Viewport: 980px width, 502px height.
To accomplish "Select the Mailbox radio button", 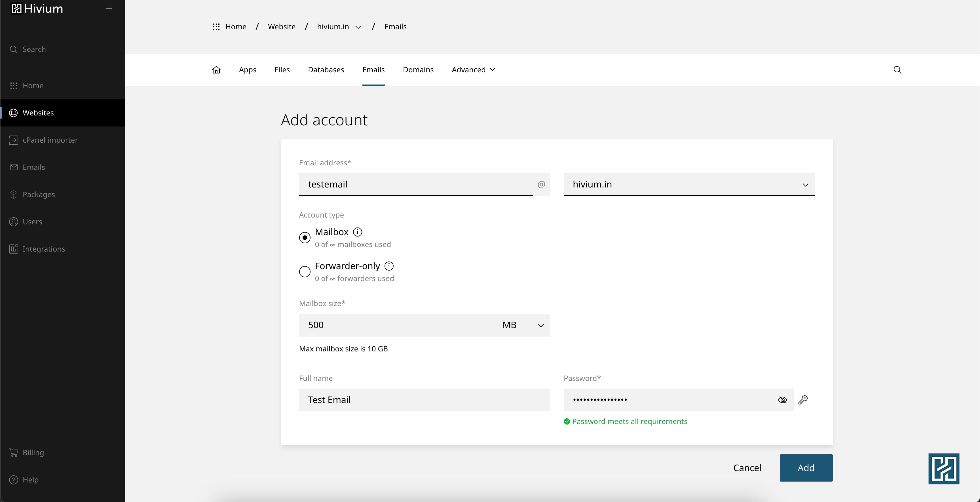I will [x=305, y=237].
